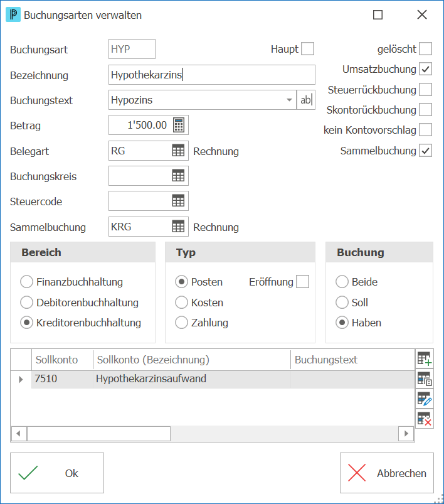444x504 pixels.
Task: Click the Sollkonto (Bezeichnung) column header
Action: point(192,360)
